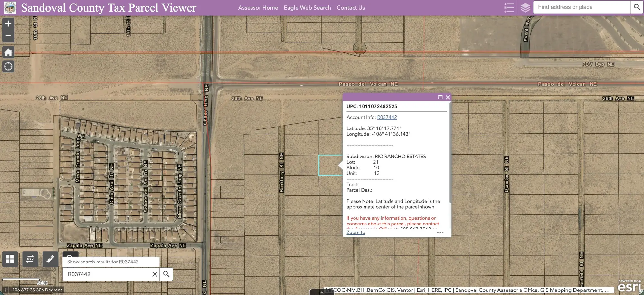
Task: Zoom in on the map
Action: pyautogui.click(x=8, y=24)
